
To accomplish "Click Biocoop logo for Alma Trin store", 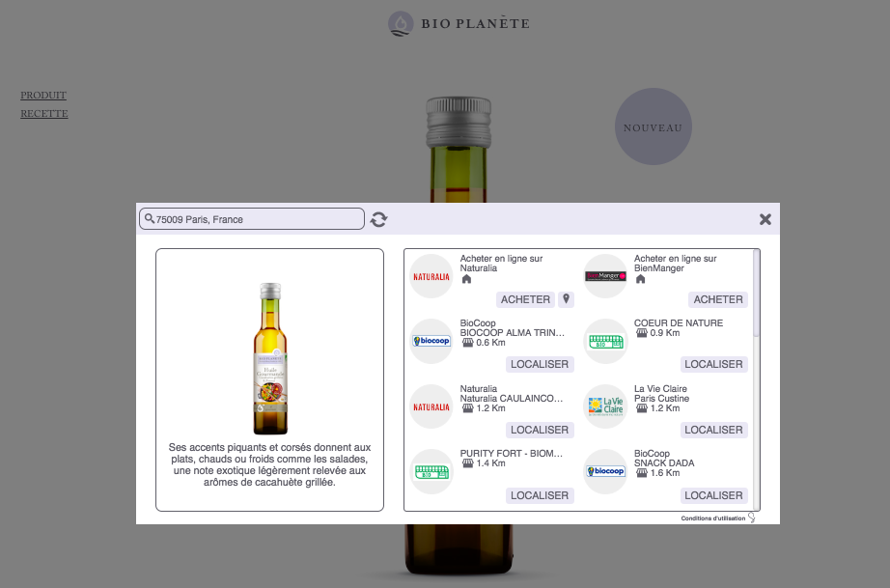I will point(431,341).
